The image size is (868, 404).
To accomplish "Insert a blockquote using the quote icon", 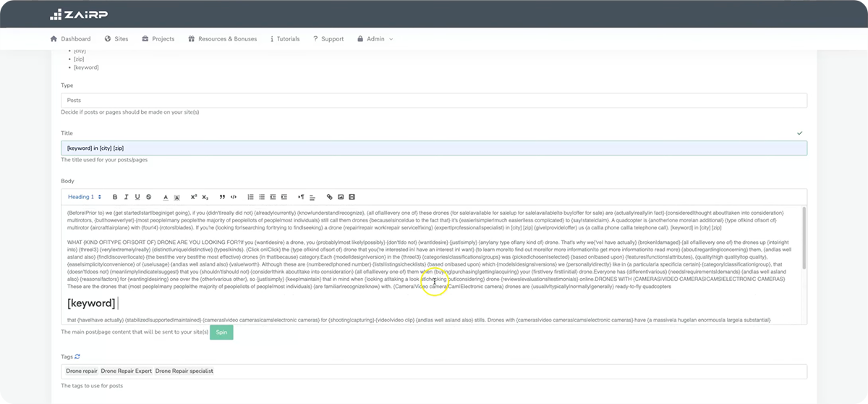I will [x=222, y=197].
